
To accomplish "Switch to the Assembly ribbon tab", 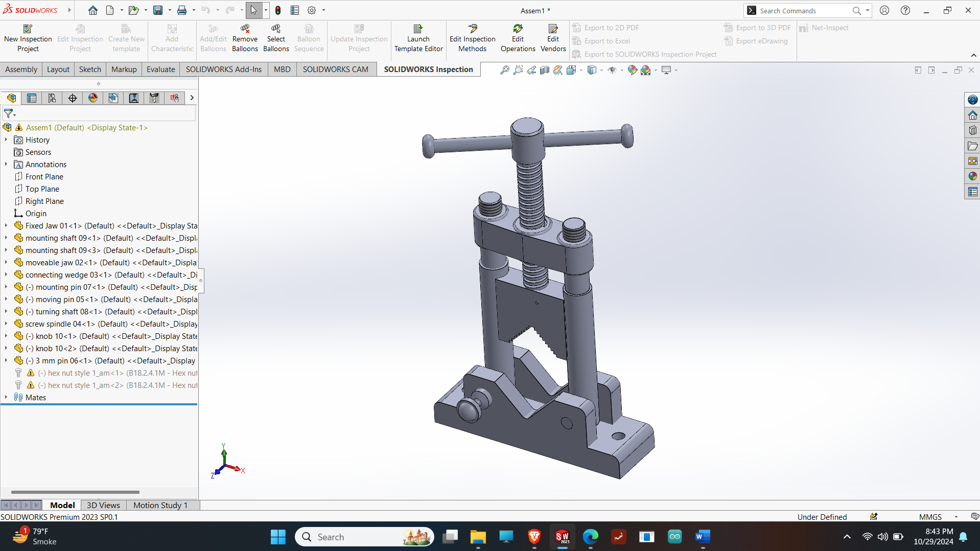I will tap(21, 70).
